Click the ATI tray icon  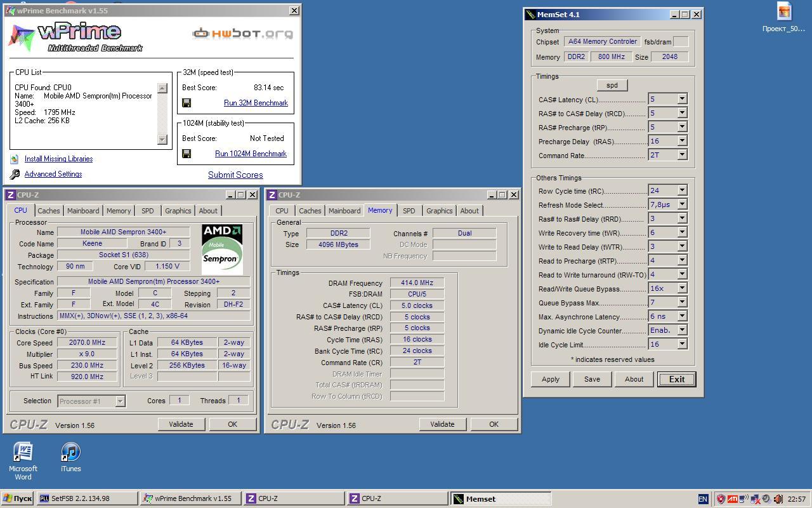pos(732,499)
